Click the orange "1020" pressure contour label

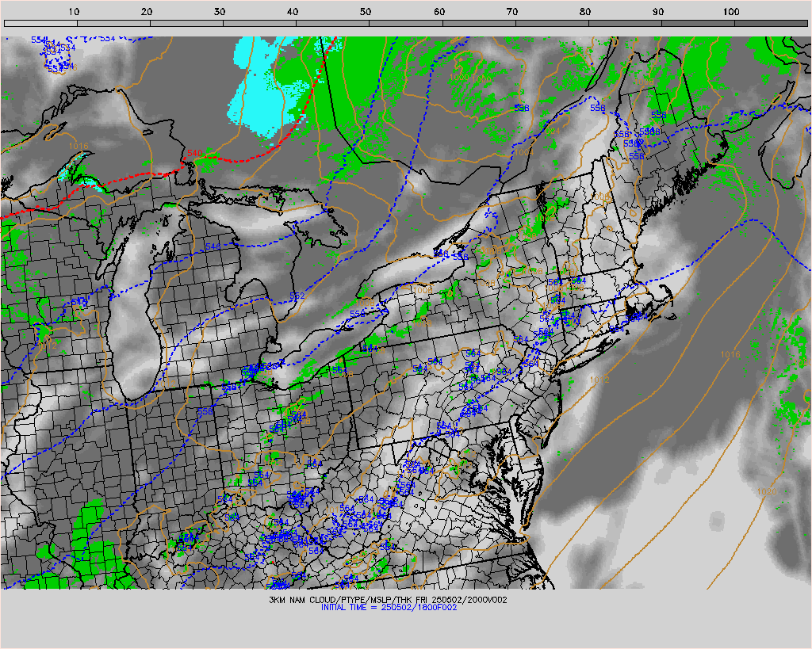(x=767, y=491)
